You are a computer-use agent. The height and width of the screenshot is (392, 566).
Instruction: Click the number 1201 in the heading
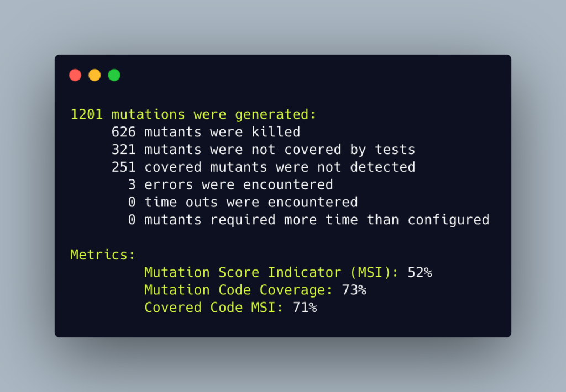point(87,115)
